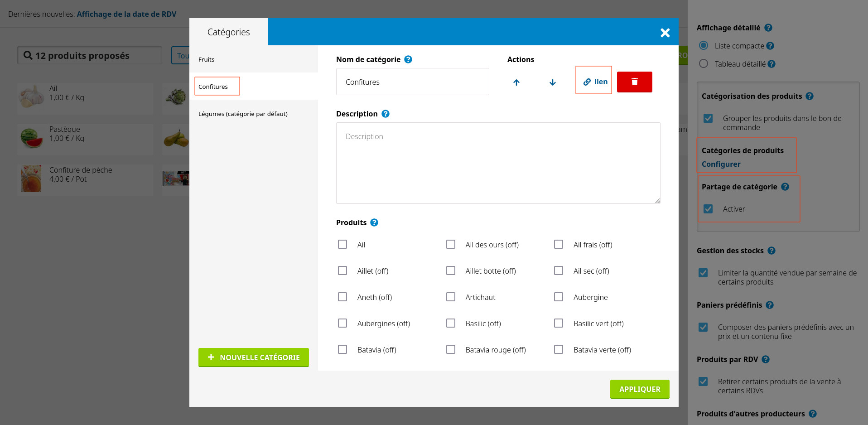This screenshot has height=425, width=868.
Task: Delete category with red trash button
Action: [x=634, y=82]
